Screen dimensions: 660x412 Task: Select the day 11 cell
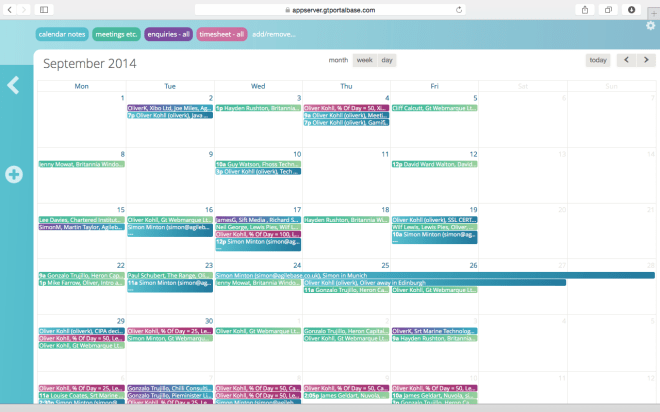[346, 175]
